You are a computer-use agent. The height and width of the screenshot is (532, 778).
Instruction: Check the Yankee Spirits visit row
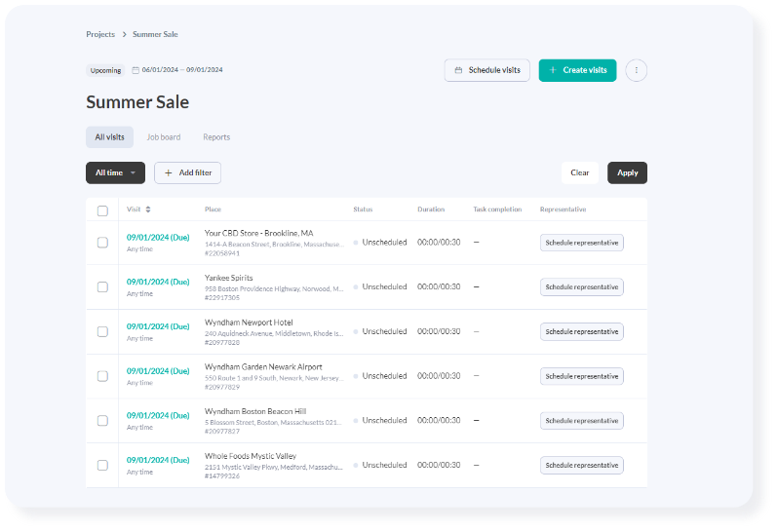pyautogui.click(x=102, y=287)
